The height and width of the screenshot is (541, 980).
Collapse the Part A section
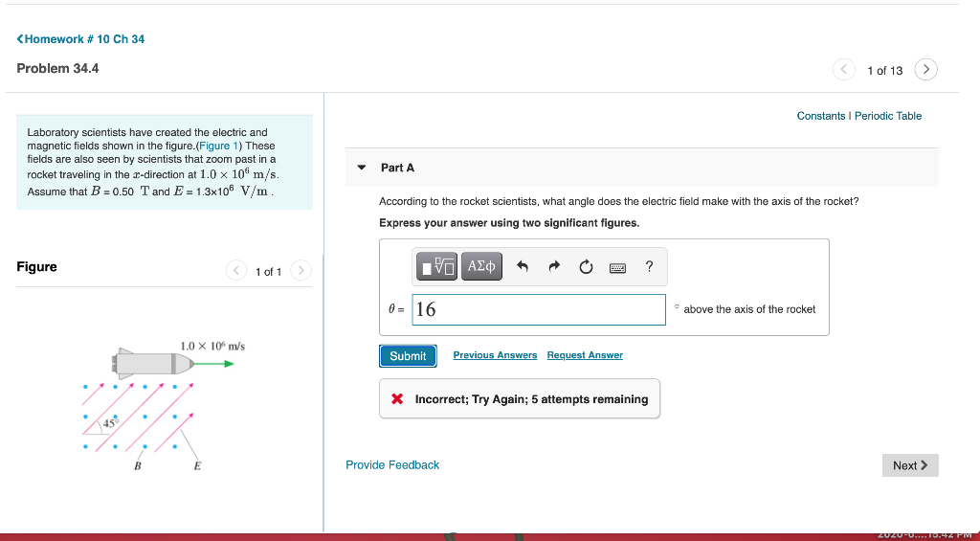click(x=361, y=168)
